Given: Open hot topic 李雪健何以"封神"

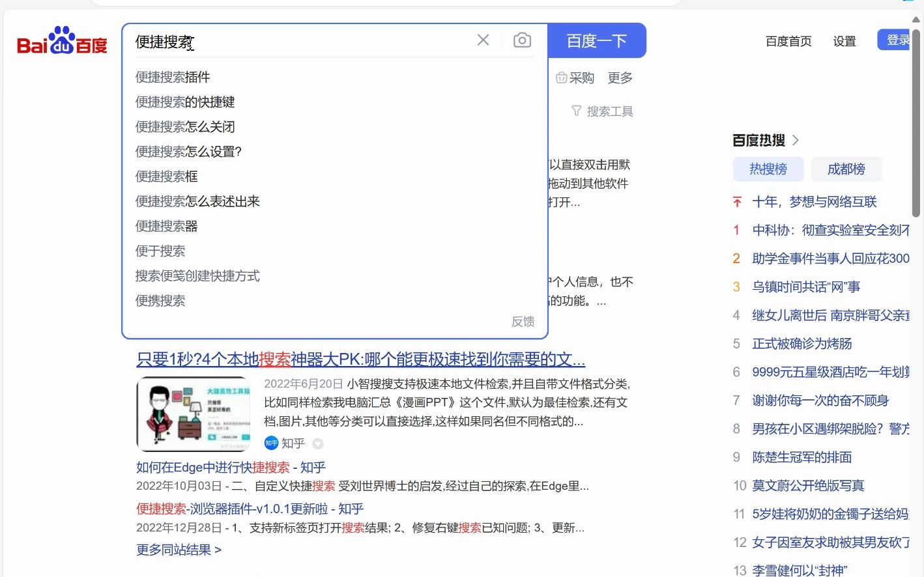Looking at the screenshot, I should coord(800,570).
